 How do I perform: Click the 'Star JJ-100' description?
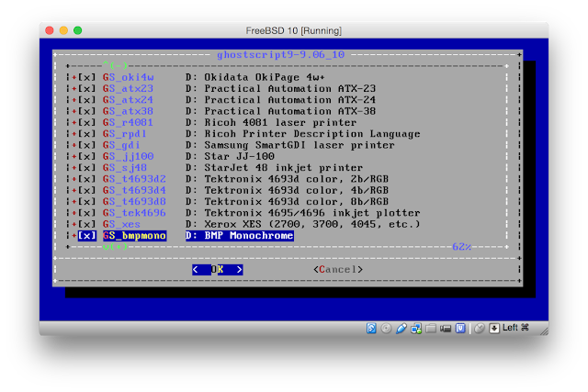click(x=239, y=156)
